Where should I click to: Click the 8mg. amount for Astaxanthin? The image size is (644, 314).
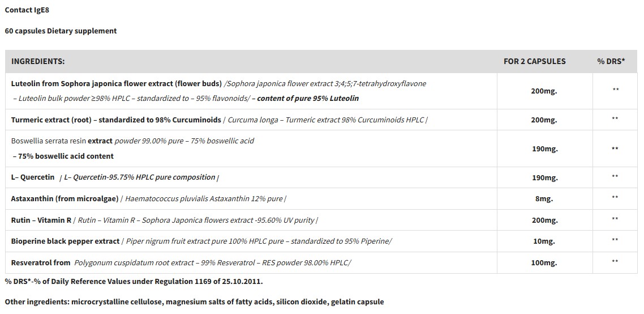point(544,199)
